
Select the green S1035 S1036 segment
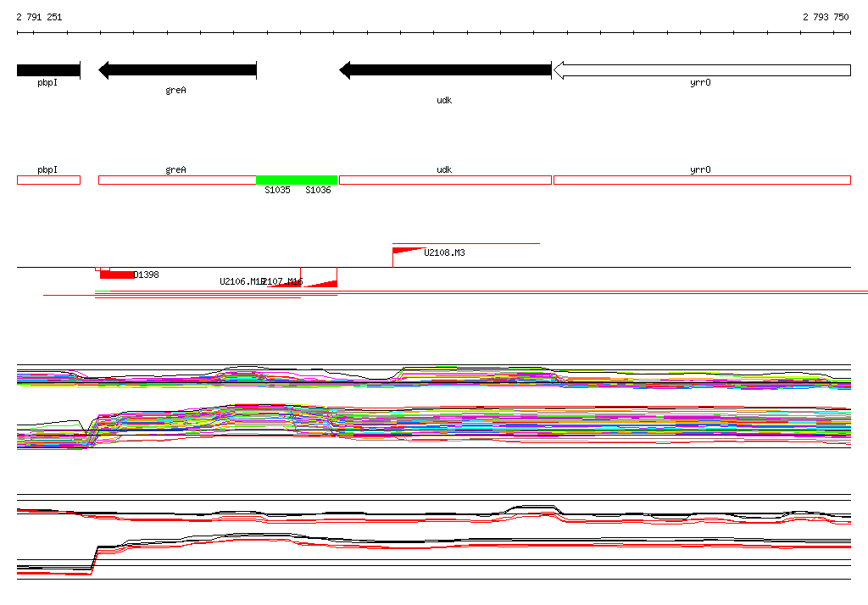297,180
